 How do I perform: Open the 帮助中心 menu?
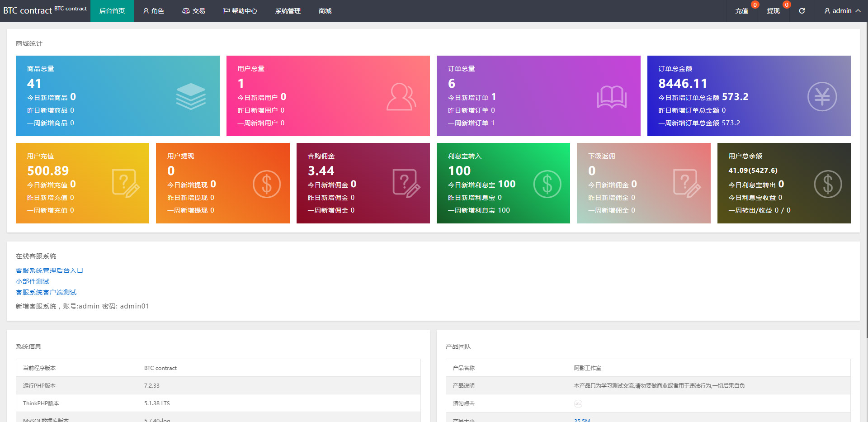[x=240, y=11]
